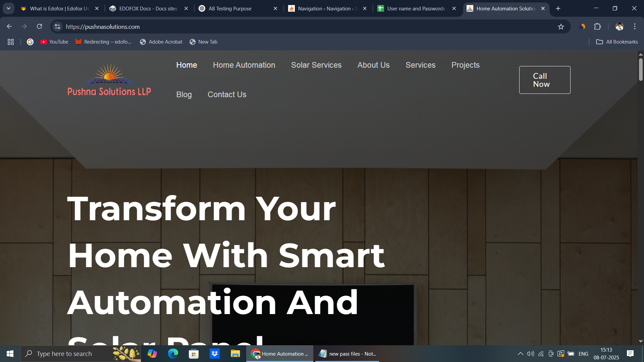Bookmark this page with star icon
Image resolution: width=644 pixels, height=362 pixels.
click(x=561, y=27)
